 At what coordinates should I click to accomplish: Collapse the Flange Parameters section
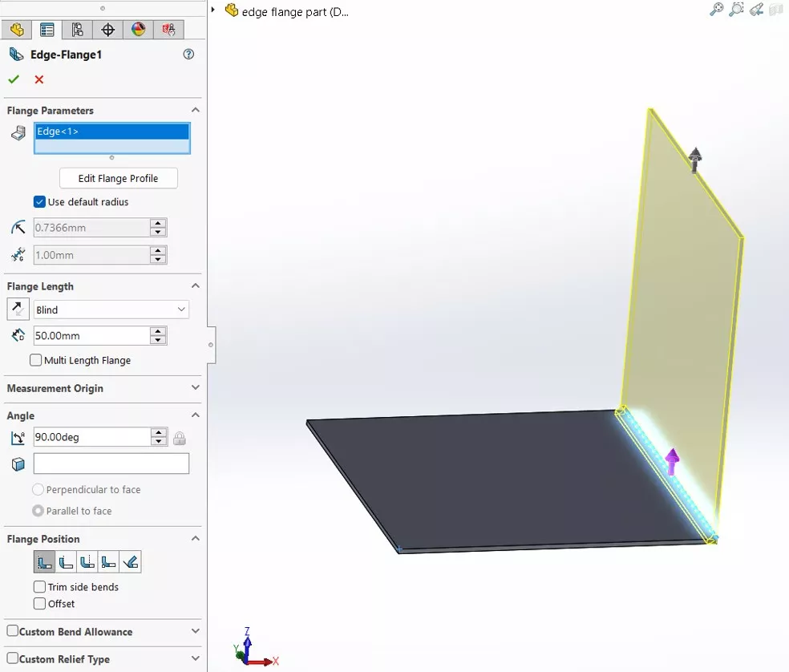click(x=196, y=110)
